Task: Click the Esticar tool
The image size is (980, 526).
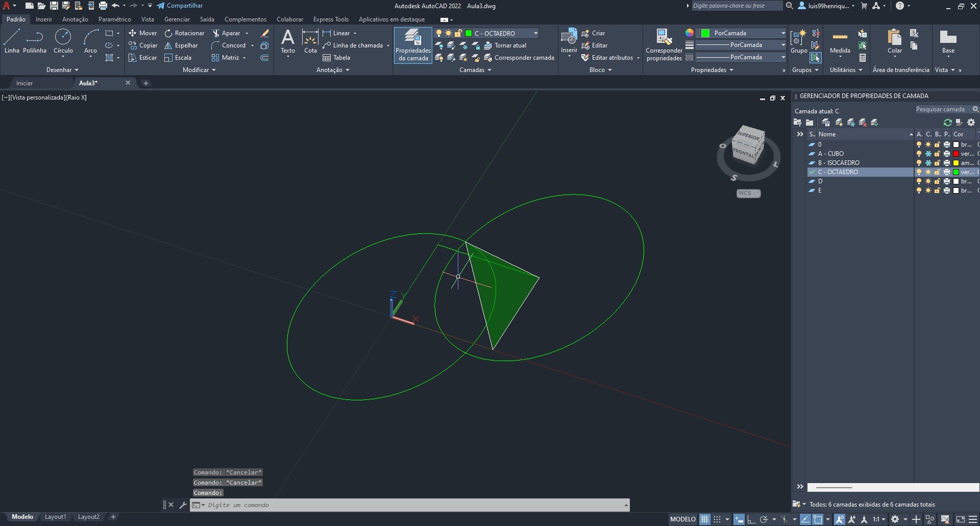Action: [142, 58]
